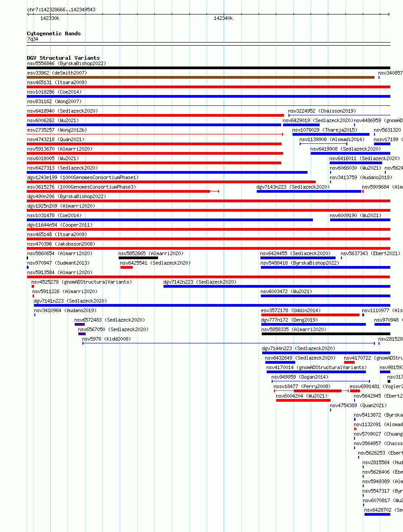Click the nsv1018286 (Coe2014) label
Viewport: 403px width, 532px height.
pos(54,92)
